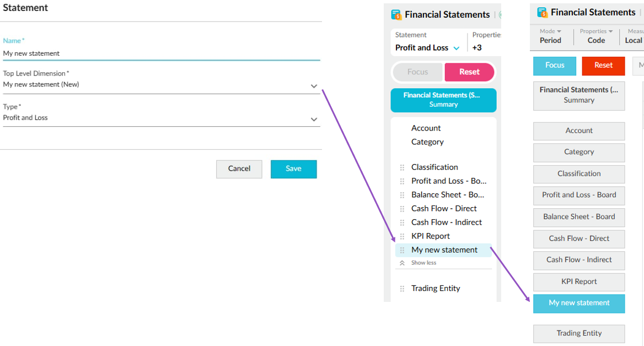Grab the drag handle beside Classification
The width and height of the screenshot is (644, 346).
coord(402,167)
